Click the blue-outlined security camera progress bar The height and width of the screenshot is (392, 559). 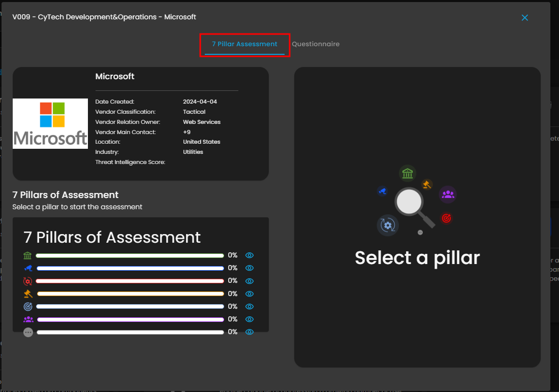coord(130,268)
